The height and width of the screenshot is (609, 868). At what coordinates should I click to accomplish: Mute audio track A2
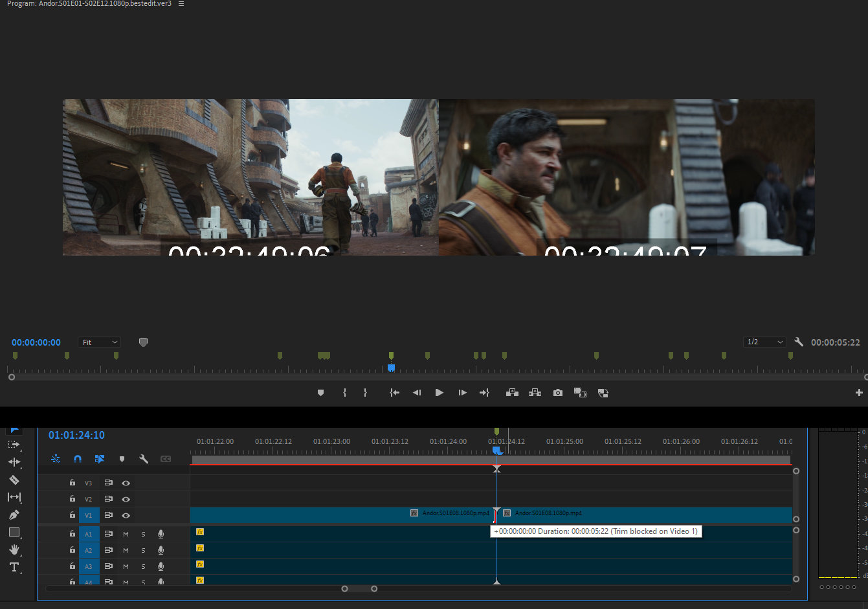point(126,550)
